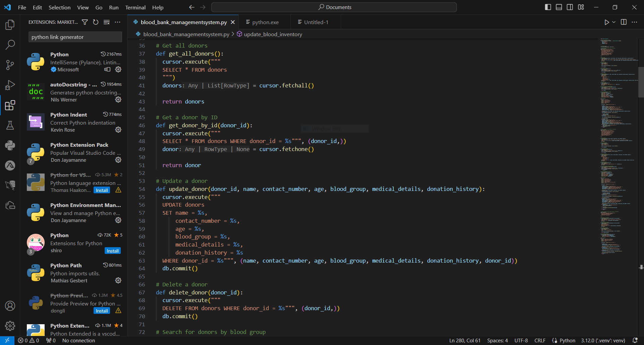This screenshot has height=345, width=644.
Task: Open the Search view in activity bar
Action: tap(10, 45)
